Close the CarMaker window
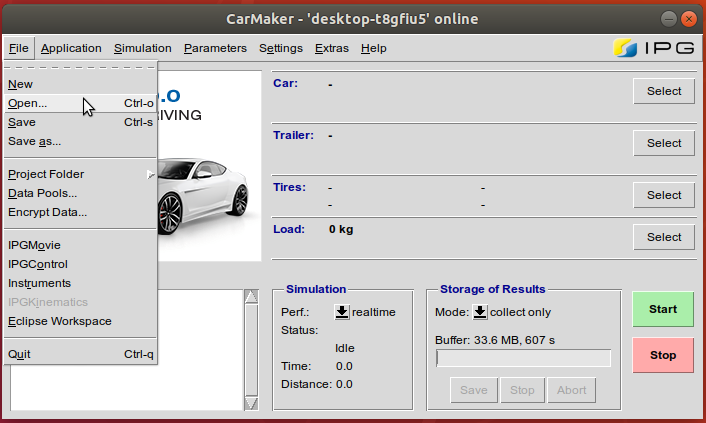 (688, 19)
